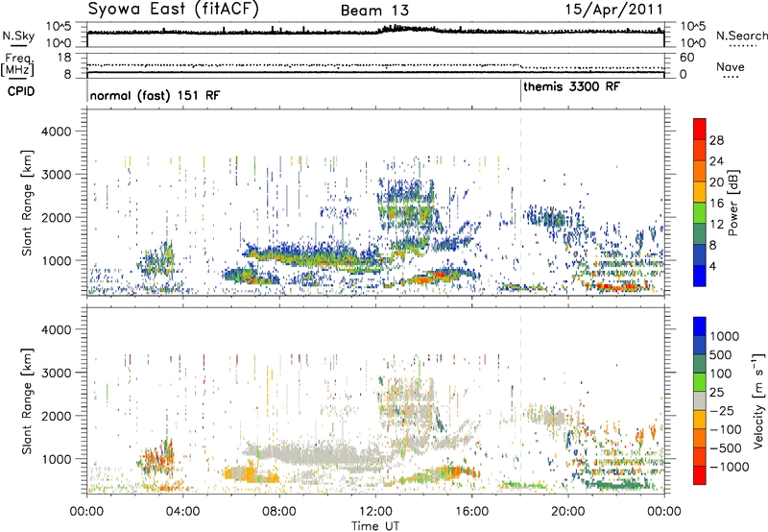Click power colorbar tick value 28
Image resolution: width=768 pixels, height=532 pixels.
click(716, 140)
